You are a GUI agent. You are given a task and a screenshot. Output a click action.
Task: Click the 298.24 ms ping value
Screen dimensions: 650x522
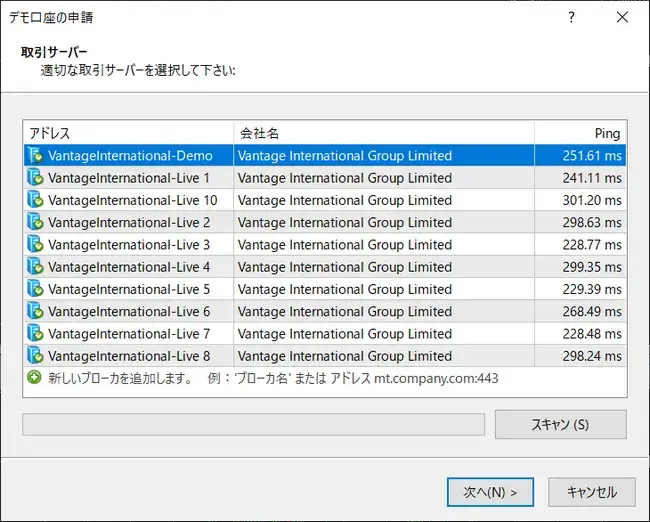[592, 356]
